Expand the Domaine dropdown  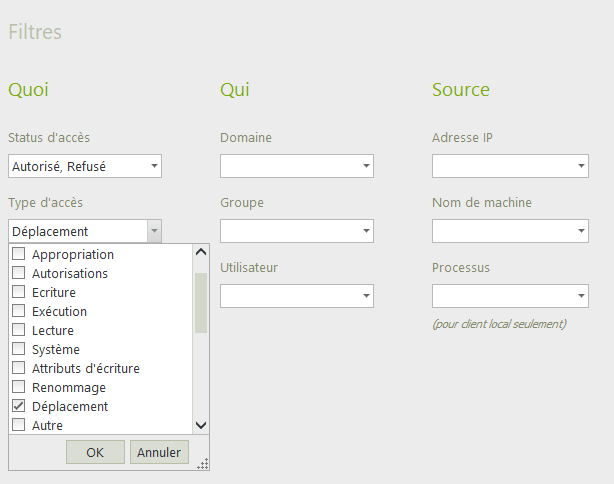click(366, 166)
